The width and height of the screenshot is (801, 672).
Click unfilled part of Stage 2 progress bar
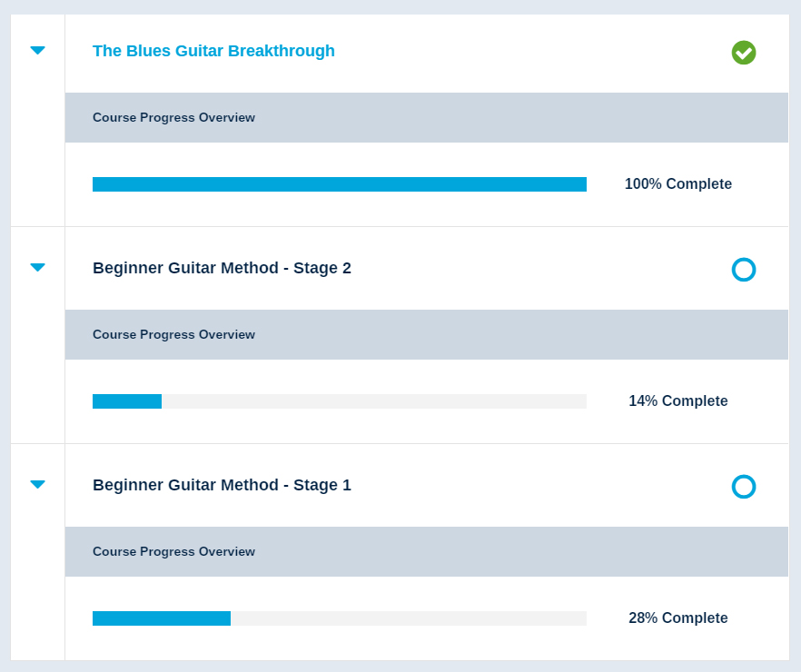pos(374,401)
